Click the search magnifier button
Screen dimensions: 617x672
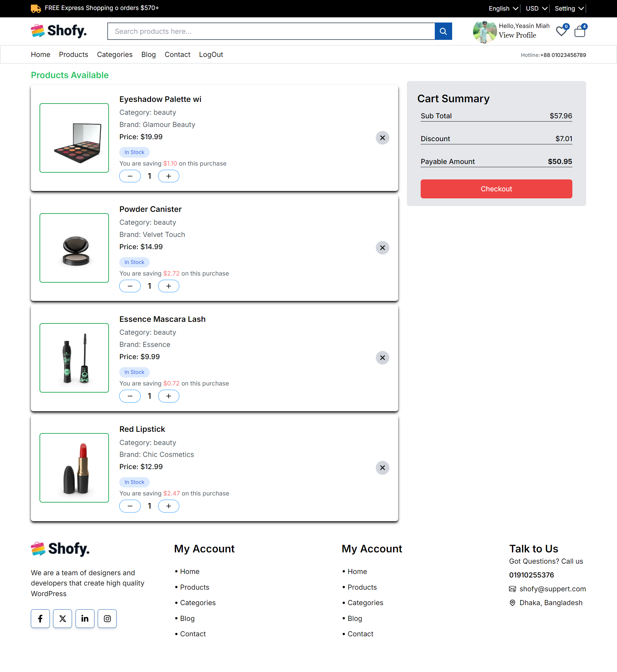pos(443,32)
